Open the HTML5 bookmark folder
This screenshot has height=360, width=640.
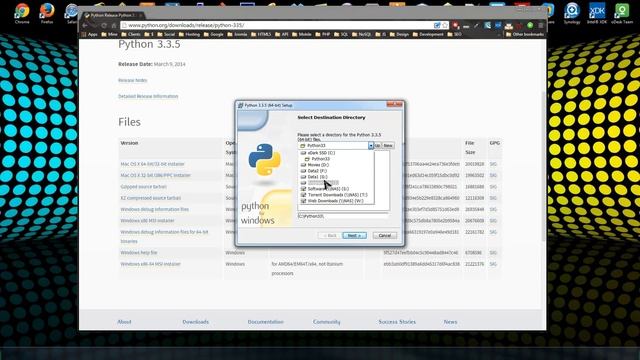tap(260, 34)
